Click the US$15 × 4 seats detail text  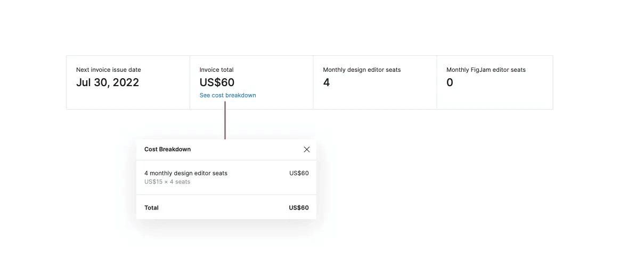[x=167, y=182]
